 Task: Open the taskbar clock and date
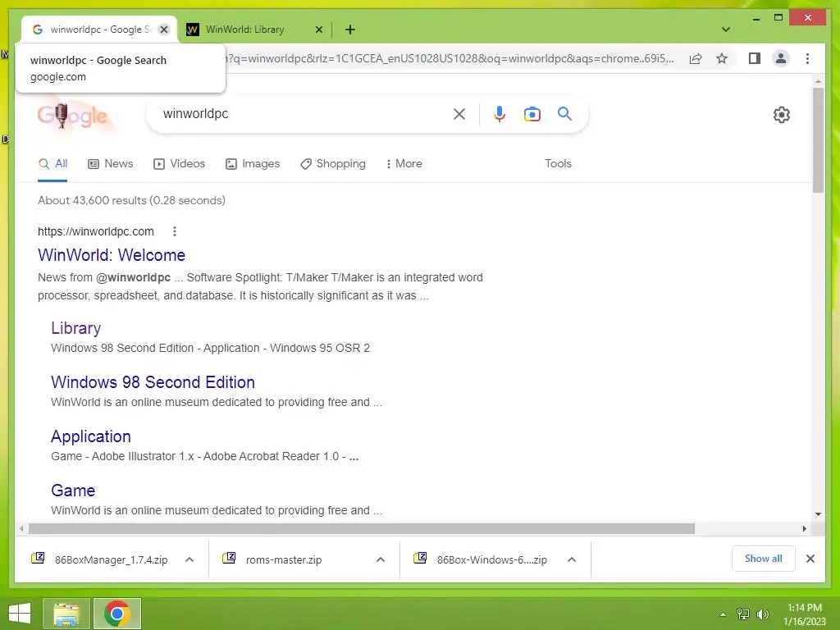click(804, 614)
